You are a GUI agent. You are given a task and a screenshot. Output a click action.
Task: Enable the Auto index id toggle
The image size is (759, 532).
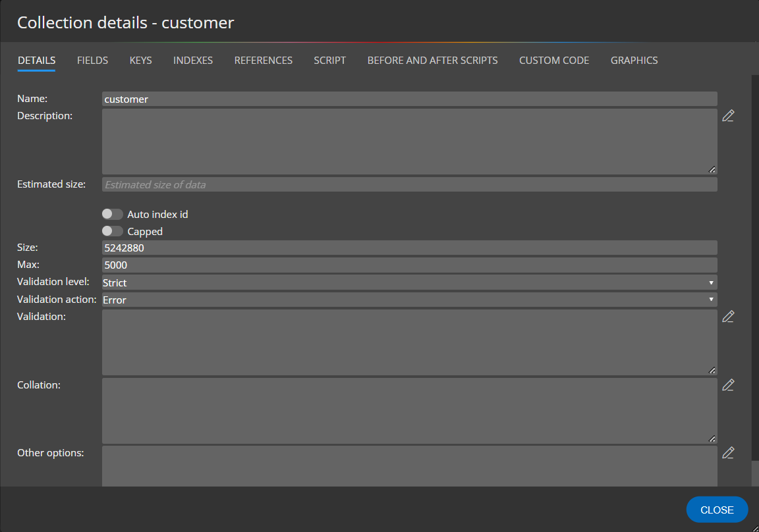point(113,215)
